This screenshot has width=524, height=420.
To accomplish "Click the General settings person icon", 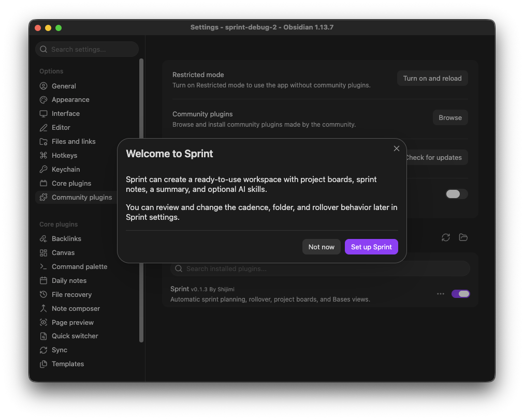I will 43,86.
